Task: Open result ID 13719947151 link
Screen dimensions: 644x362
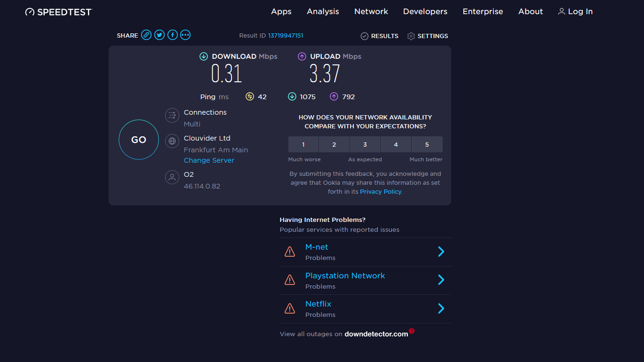Action: (x=286, y=36)
